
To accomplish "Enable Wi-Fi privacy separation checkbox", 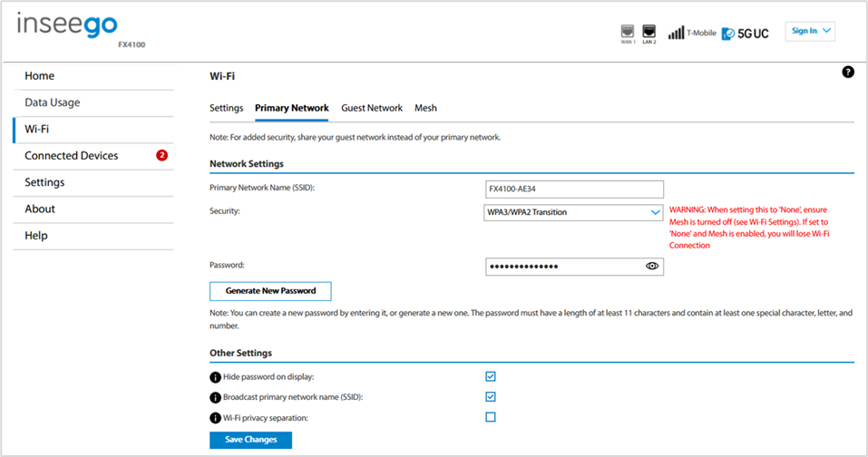I will coord(491,417).
